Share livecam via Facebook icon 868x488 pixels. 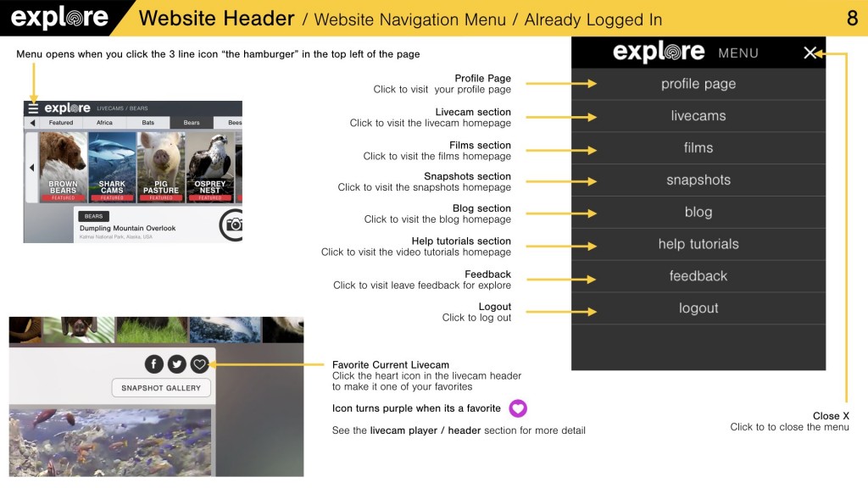(x=153, y=364)
